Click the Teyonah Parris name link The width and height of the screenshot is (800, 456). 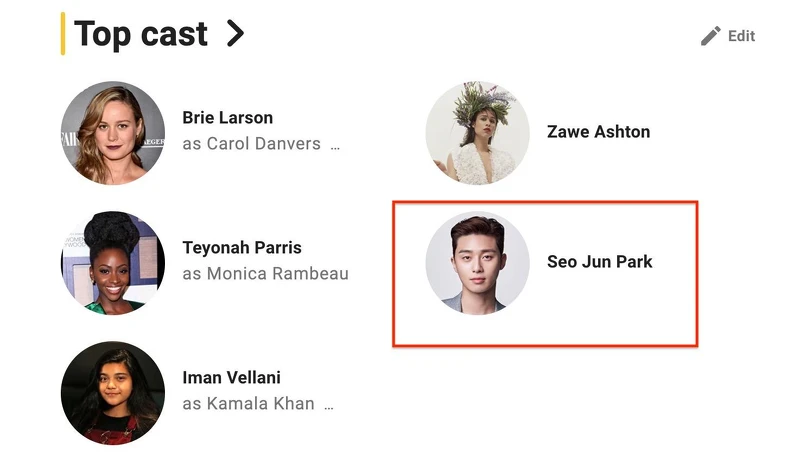(241, 248)
